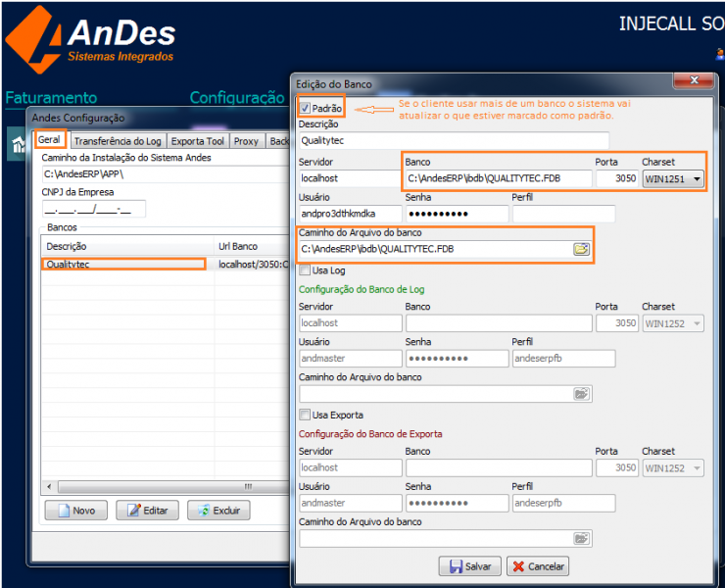Click the Exporta section Servidor field
Image resolution: width=725 pixels, height=588 pixels.
coord(351,467)
